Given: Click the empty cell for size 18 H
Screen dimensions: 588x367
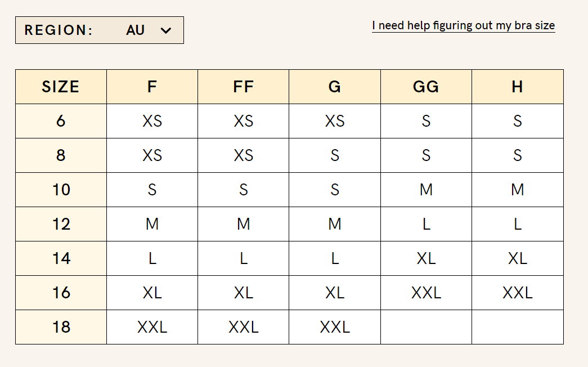Looking at the screenshot, I should (518, 327).
